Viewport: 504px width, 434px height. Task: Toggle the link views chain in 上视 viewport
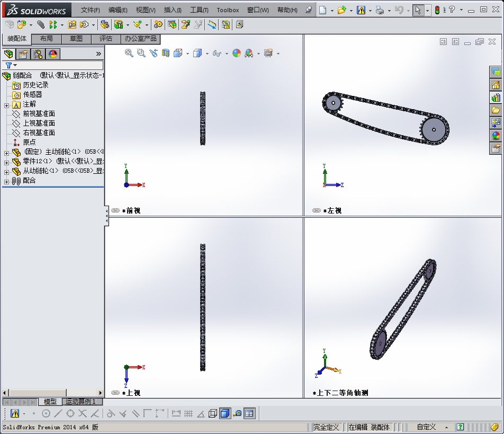tap(115, 393)
